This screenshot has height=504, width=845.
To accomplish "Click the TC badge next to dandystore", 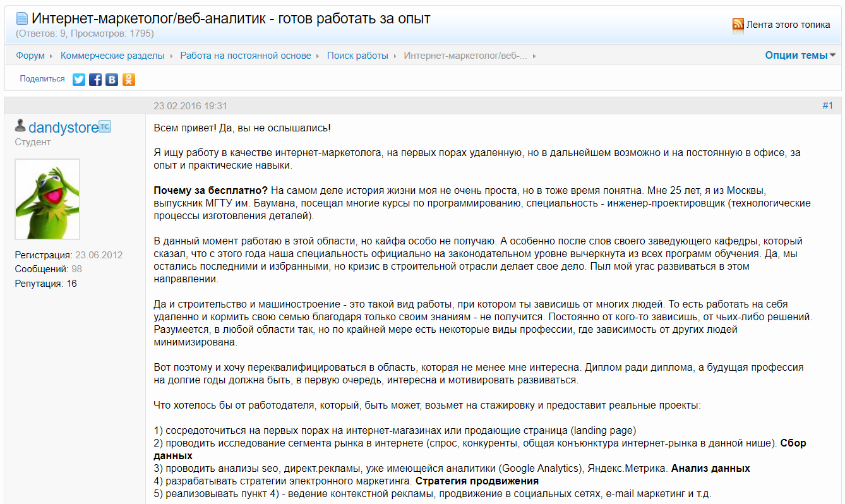I will click(105, 126).
